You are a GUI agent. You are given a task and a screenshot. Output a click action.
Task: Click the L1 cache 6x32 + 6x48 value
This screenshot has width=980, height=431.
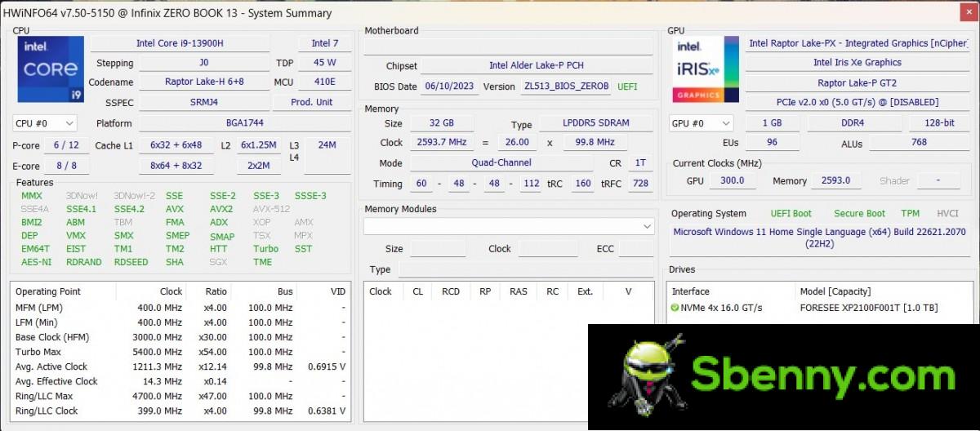point(176,144)
